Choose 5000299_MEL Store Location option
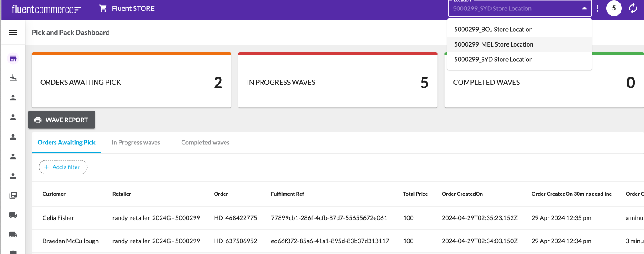 pyautogui.click(x=494, y=44)
